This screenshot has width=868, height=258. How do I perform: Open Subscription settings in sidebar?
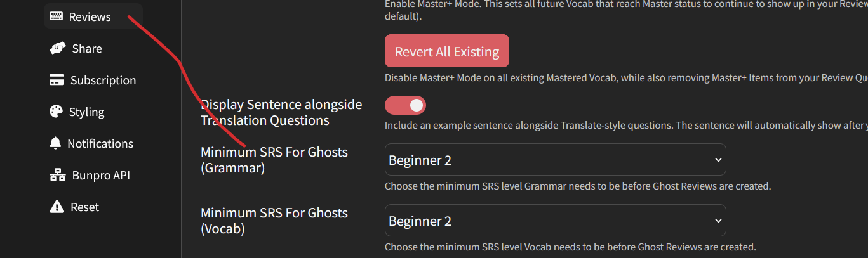coord(103,80)
